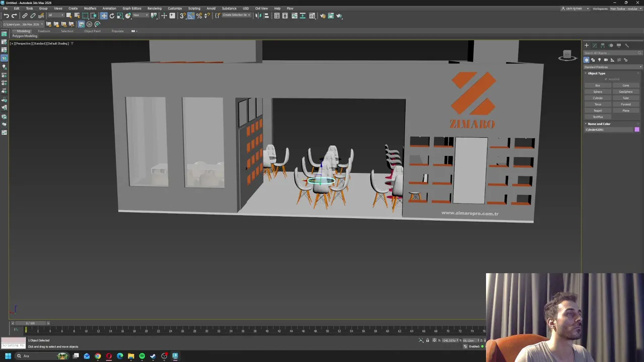Open the Standard Primitives category dropdown

click(x=613, y=67)
